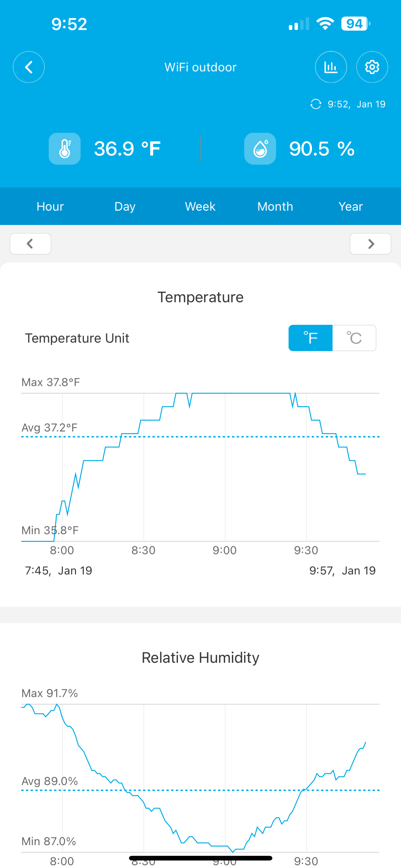
Task: Tap the battery level indicator
Action: (355, 24)
